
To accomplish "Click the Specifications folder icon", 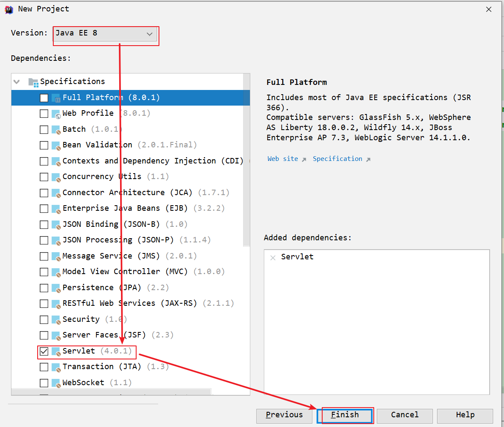I will coord(33,82).
